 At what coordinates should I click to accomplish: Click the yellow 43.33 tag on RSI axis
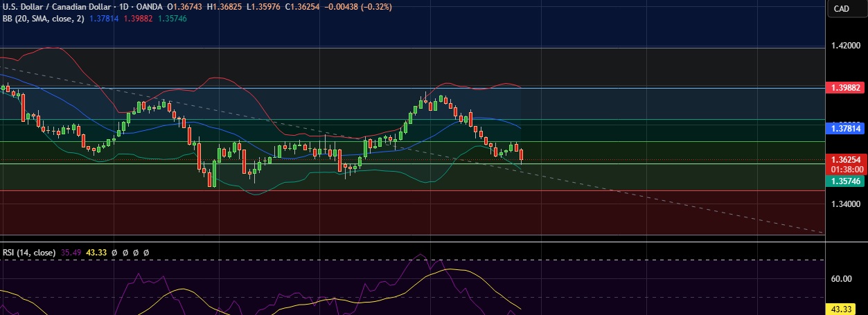(x=841, y=309)
